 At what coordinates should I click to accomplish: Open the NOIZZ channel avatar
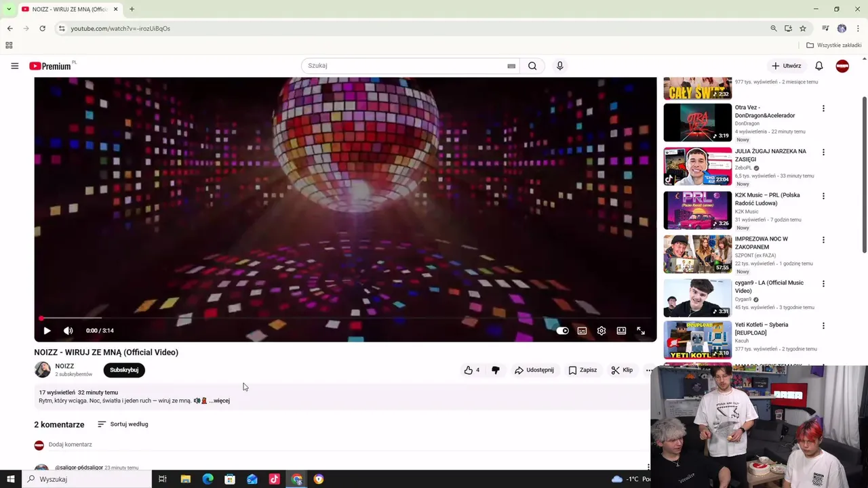(x=43, y=369)
